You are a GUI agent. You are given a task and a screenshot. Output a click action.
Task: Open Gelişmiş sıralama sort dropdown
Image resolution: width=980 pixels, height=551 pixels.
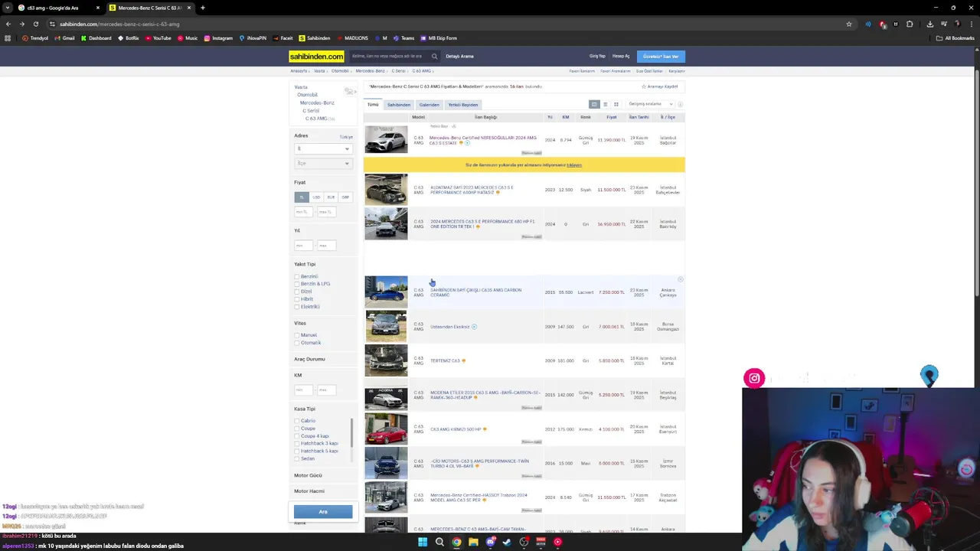tap(650, 104)
